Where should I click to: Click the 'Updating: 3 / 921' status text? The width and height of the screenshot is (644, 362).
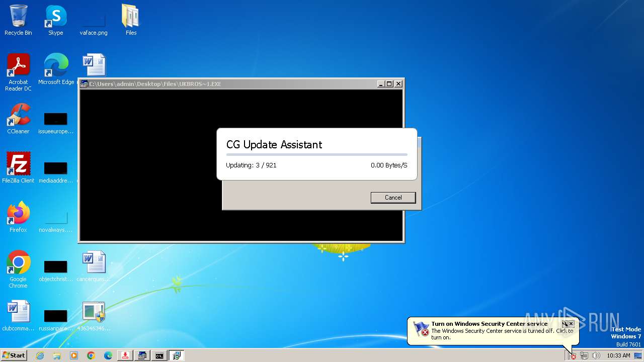[251, 165]
